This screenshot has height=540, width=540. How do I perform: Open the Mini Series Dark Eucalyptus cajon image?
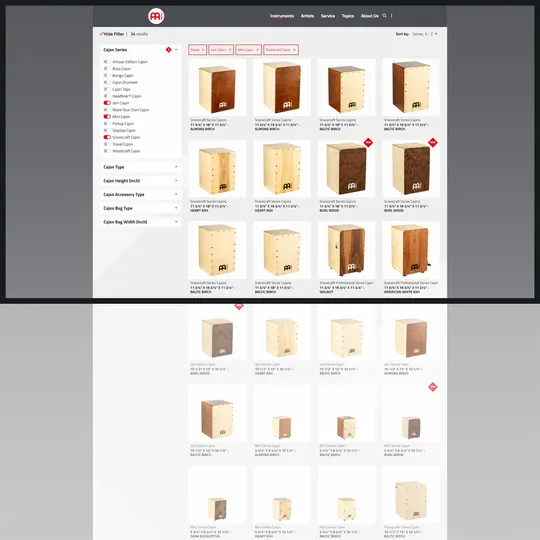[x=217, y=495]
